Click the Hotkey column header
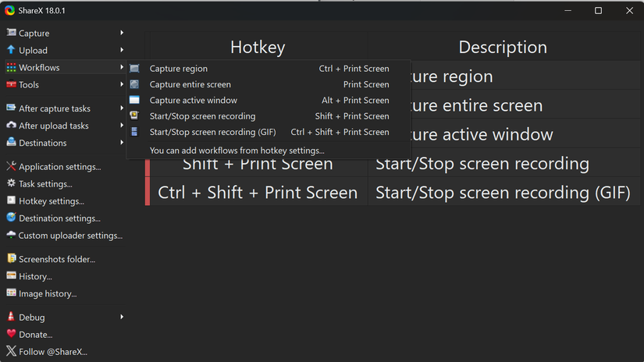The image size is (644, 362). (x=258, y=47)
